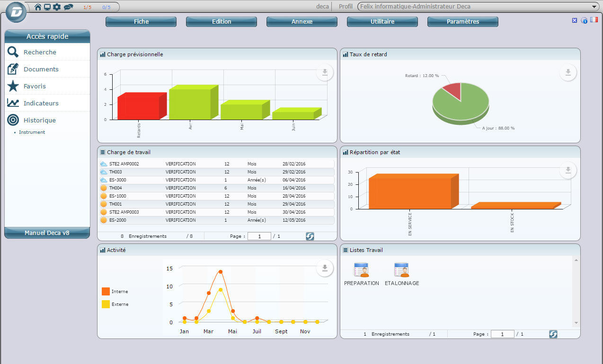Open the Manuel Deca v8
This screenshot has width=603, height=364.
point(47,233)
